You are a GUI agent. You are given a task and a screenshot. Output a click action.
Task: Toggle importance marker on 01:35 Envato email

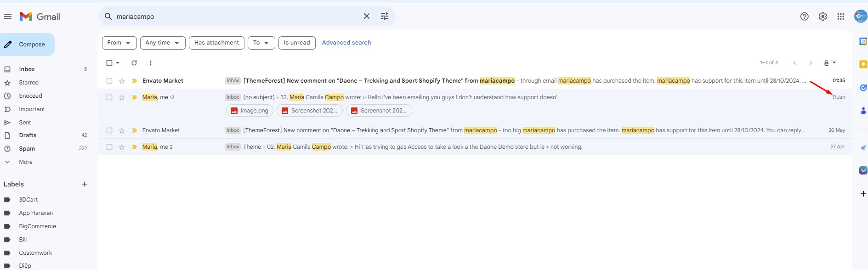(134, 81)
